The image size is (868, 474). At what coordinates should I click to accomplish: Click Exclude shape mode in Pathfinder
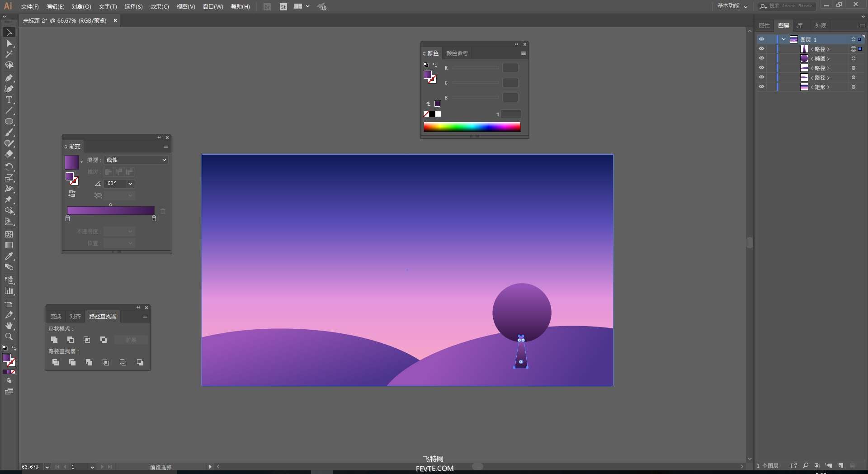coord(104,340)
